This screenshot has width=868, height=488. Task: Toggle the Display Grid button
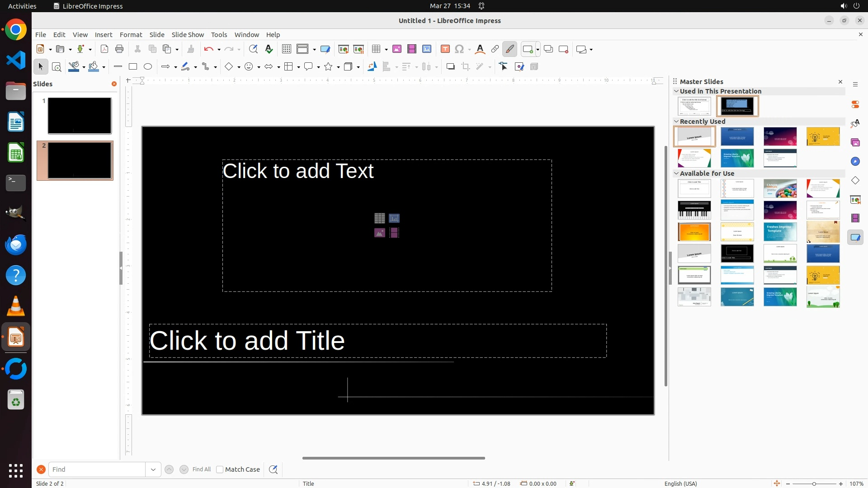pos(287,49)
